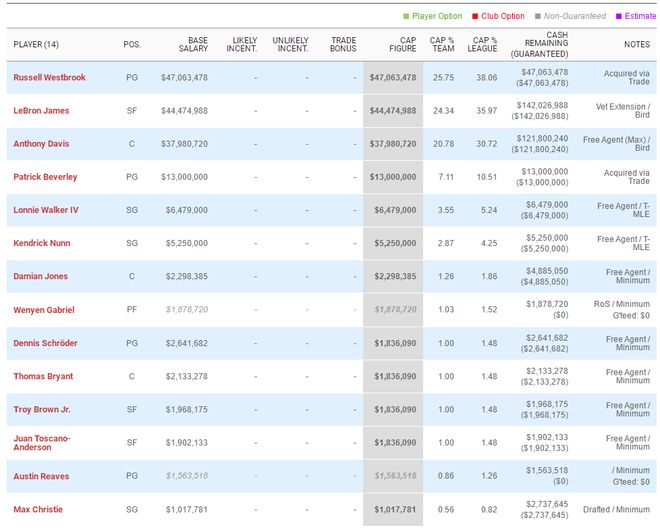The width and height of the screenshot is (660, 530).
Task: Open Lonnie Walker IV profile
Action: coord(46,210)
